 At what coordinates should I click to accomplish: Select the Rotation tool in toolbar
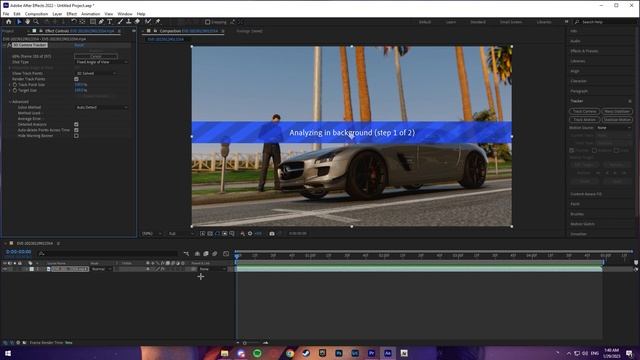[74, 22]
